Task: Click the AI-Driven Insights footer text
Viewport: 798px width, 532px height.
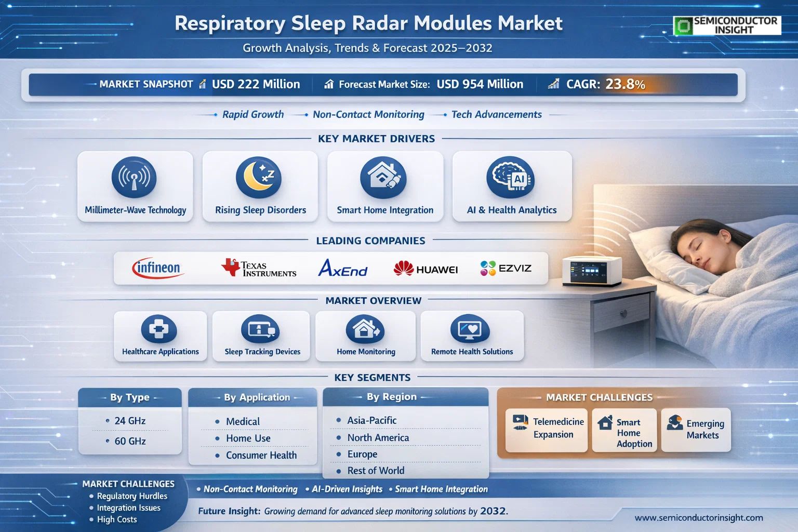Action: [347, 489]
